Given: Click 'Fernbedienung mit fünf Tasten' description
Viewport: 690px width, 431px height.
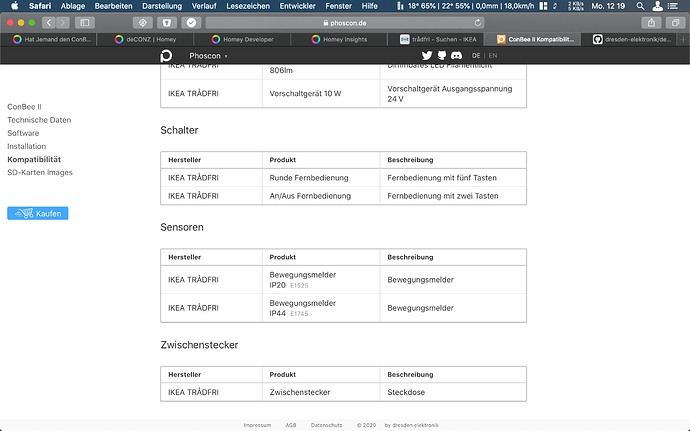Looking at the screenshot, I should click(453, 177).
